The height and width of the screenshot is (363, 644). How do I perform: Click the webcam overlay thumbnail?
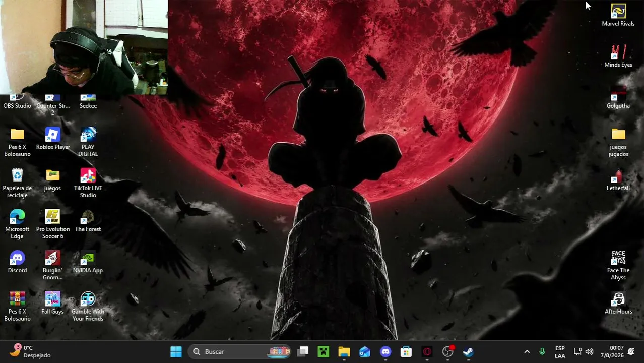[84, 47]
